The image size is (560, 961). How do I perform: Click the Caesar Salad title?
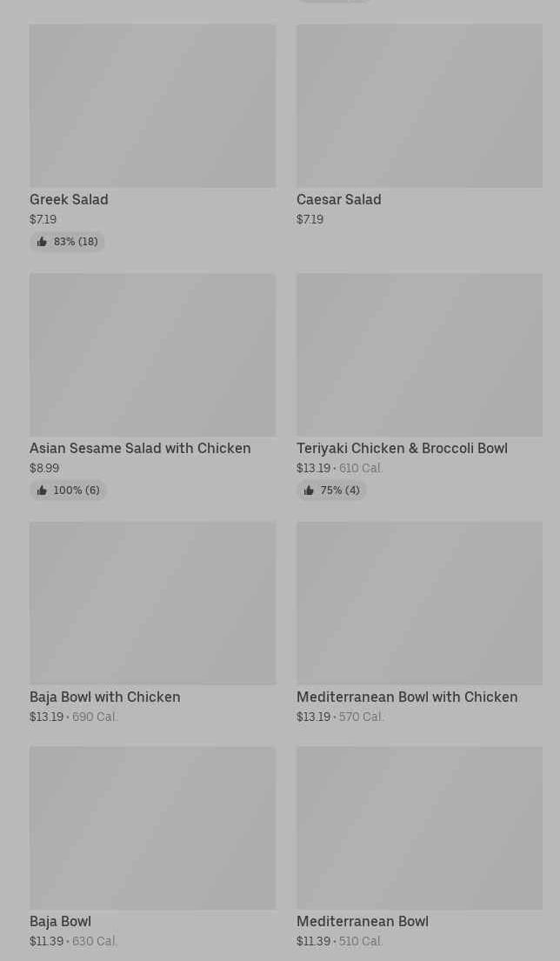pos(338,199)
